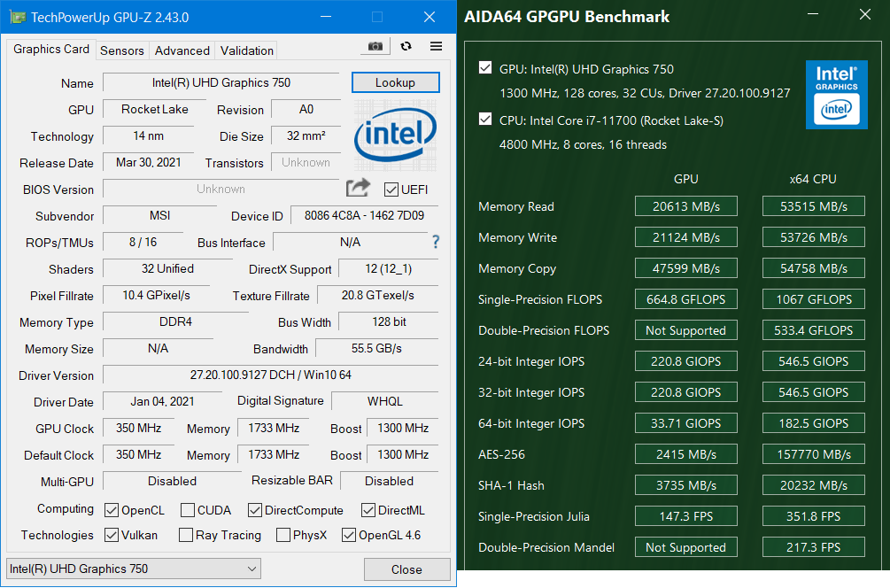The image size is (890, 588).
Task: Toggle the DirectCompute checkbox
Action: (x=255, y=510)
